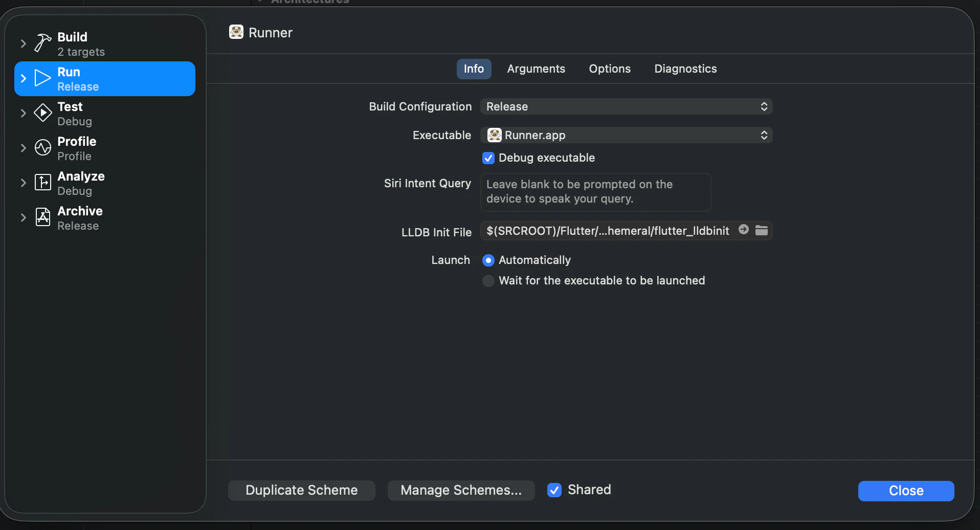Click into the Siri Intent Query field

click(x=595, y=192)
